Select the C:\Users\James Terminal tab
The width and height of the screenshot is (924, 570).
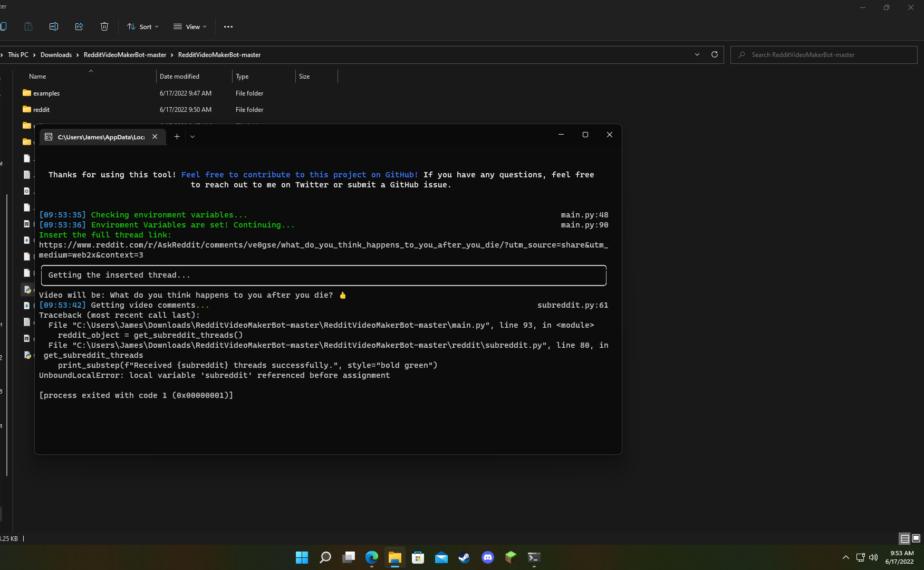pos(100,137)
